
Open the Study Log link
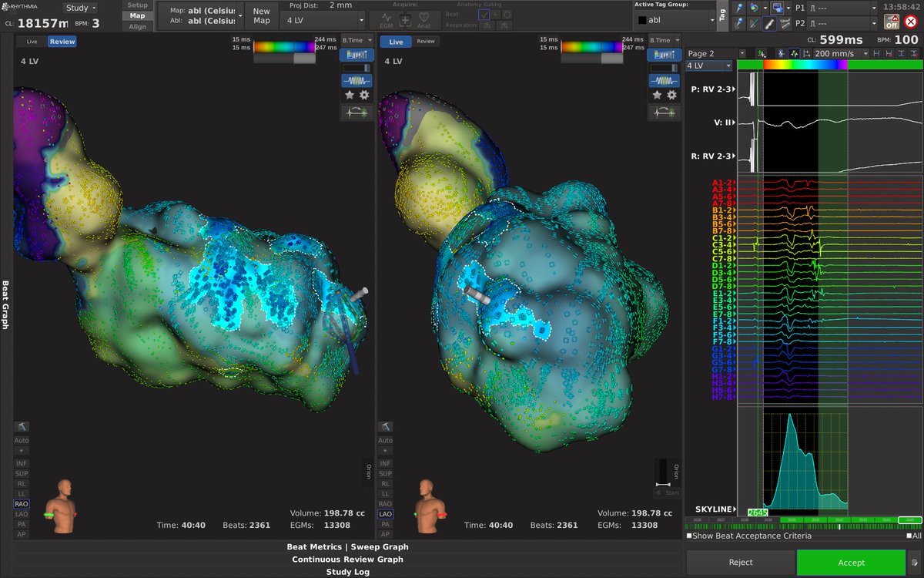point(347,572)
